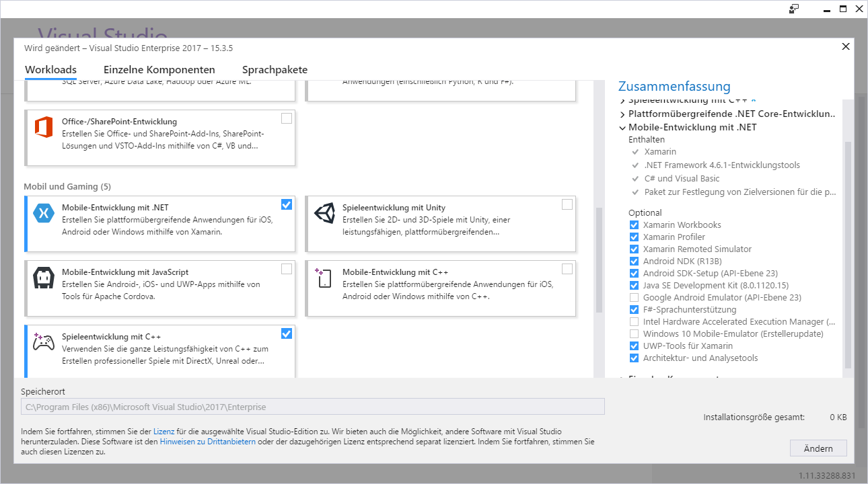Open the Lizenz link

click(x=164, y=432)
